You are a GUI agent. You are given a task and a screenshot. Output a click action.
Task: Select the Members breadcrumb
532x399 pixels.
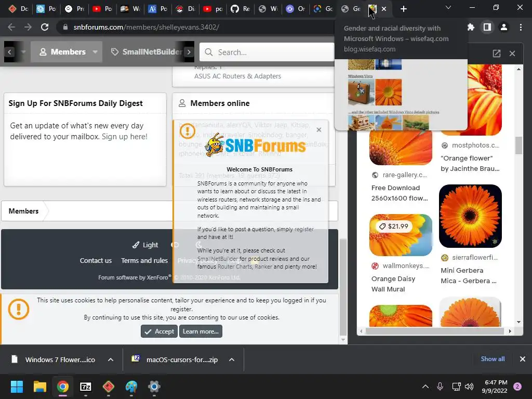point(23,211)
